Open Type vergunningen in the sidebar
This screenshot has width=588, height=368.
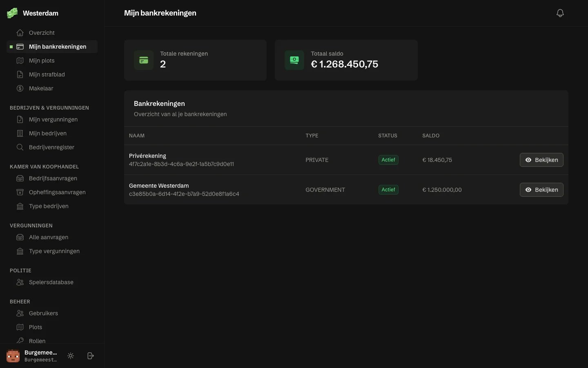pos(52,251)
